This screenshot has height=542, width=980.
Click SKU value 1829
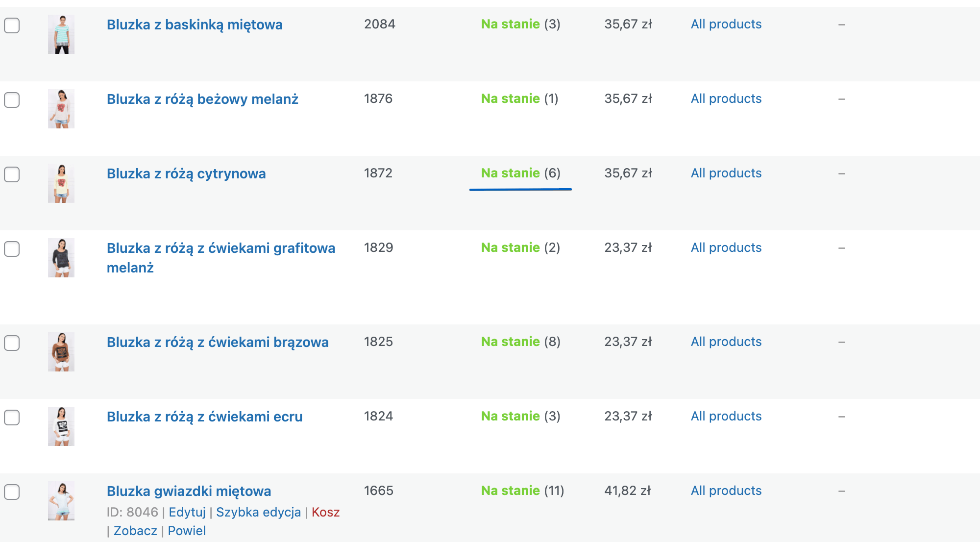[x=379, y=247]
